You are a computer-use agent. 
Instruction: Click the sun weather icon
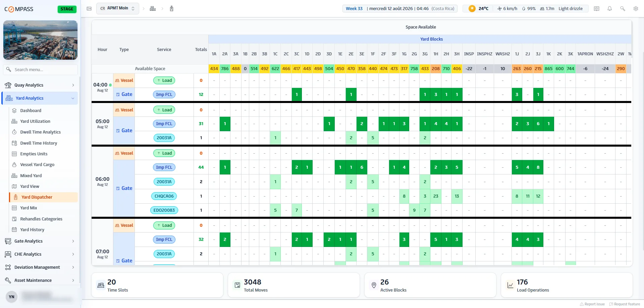(472, 9)
